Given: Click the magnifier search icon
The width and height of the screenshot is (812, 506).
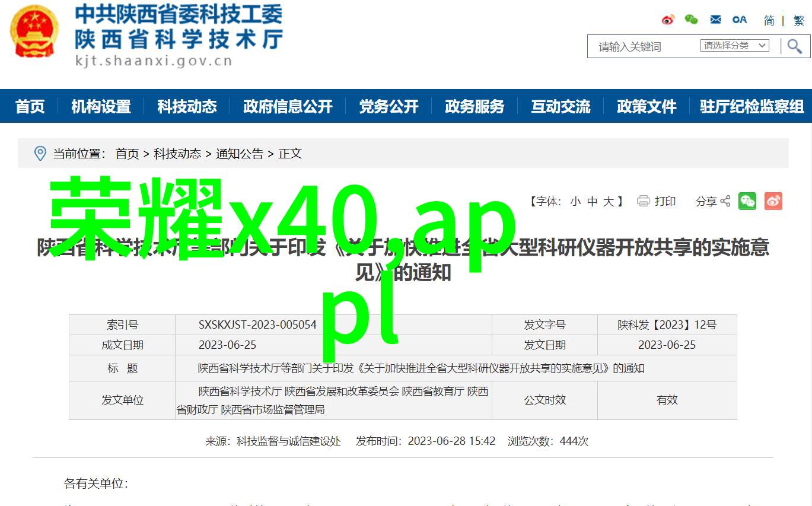Looking at the screenshot, I should [794, 46].
